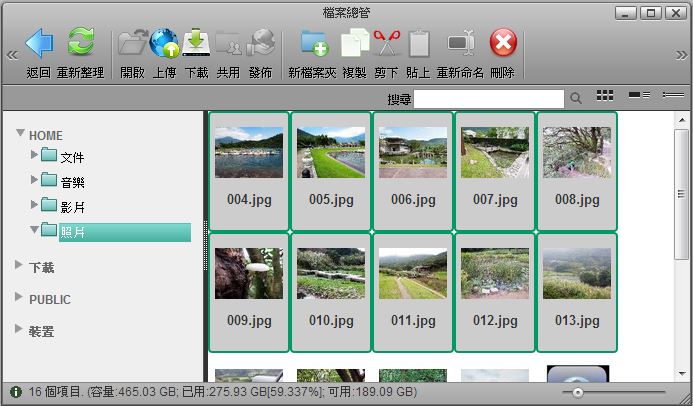Viewport: 693px width, 406px height.
Task: Click the search magnifier button
Action: pos(576,98)
